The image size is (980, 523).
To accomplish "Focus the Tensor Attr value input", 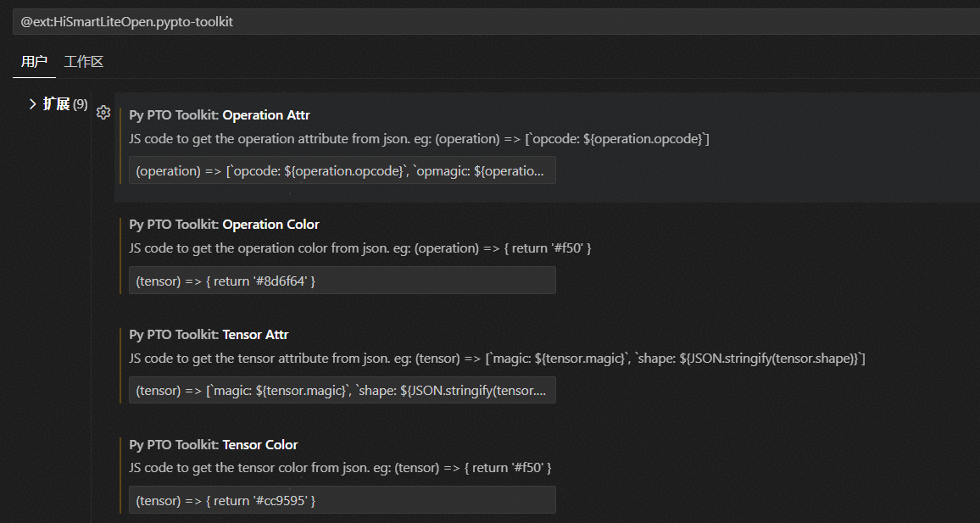I will click(x=342, y=390).
